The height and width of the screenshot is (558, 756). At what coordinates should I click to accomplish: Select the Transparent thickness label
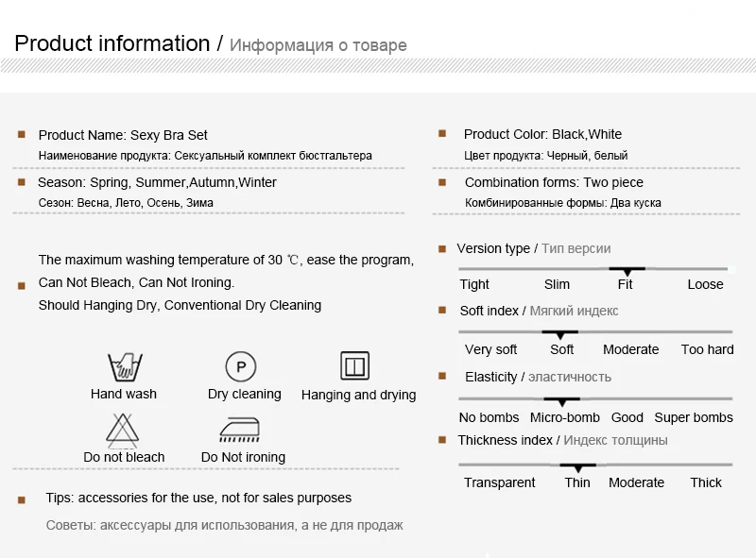click(x=500, y=482)
